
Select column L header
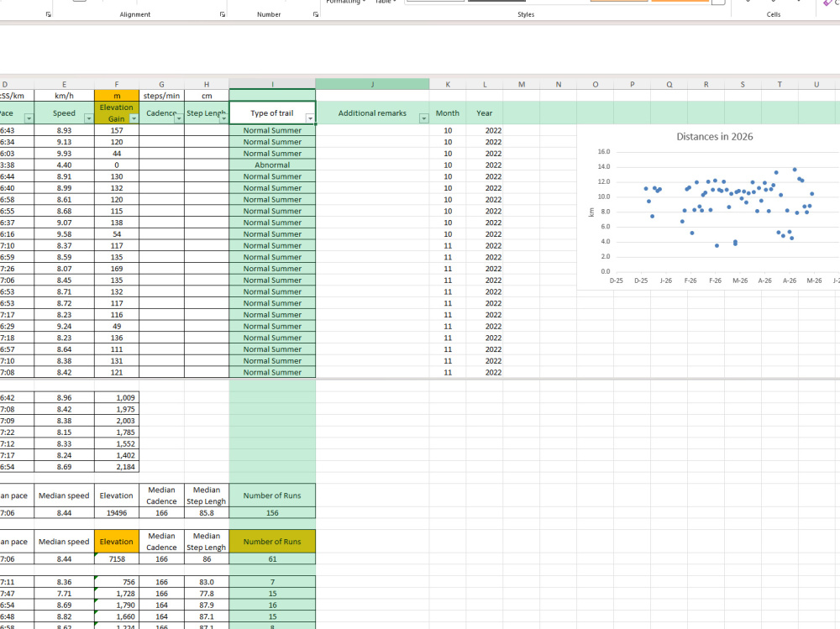pos(485,84)
